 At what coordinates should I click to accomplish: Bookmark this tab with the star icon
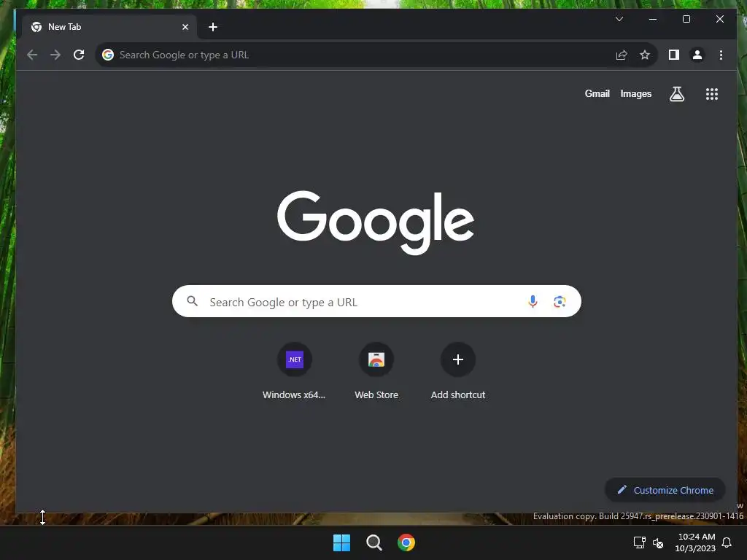click(645, 55)
